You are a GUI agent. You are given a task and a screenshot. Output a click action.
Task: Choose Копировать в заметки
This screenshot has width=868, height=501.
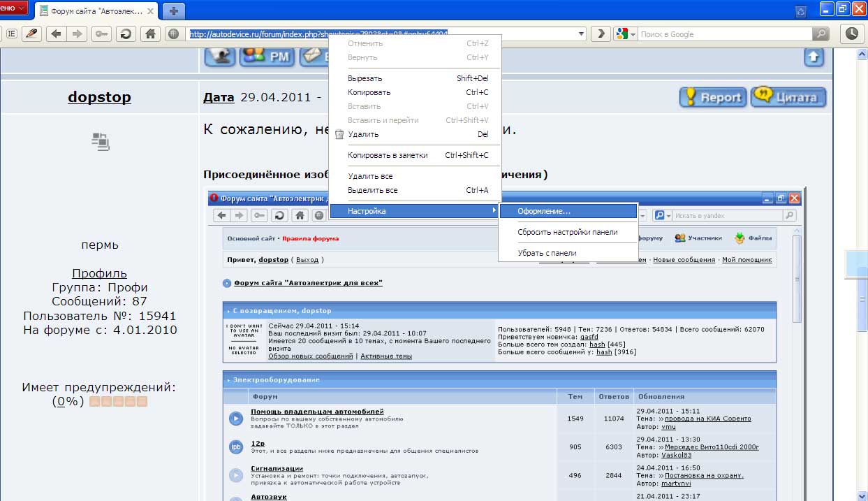tap(413, 155)
